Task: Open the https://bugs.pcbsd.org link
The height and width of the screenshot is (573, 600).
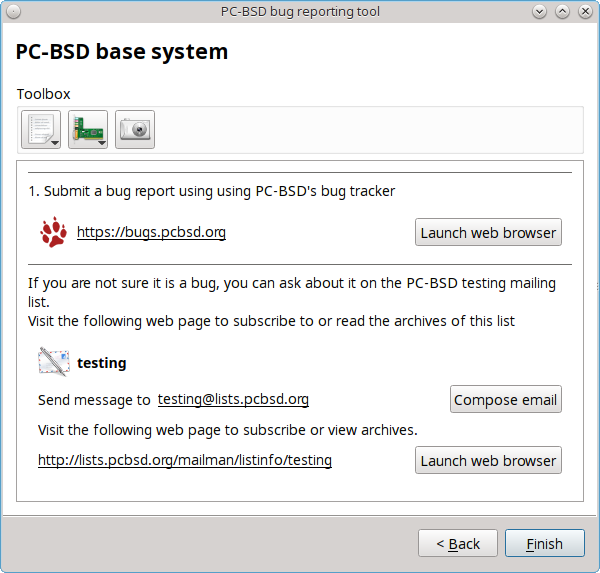Action: 151,232
